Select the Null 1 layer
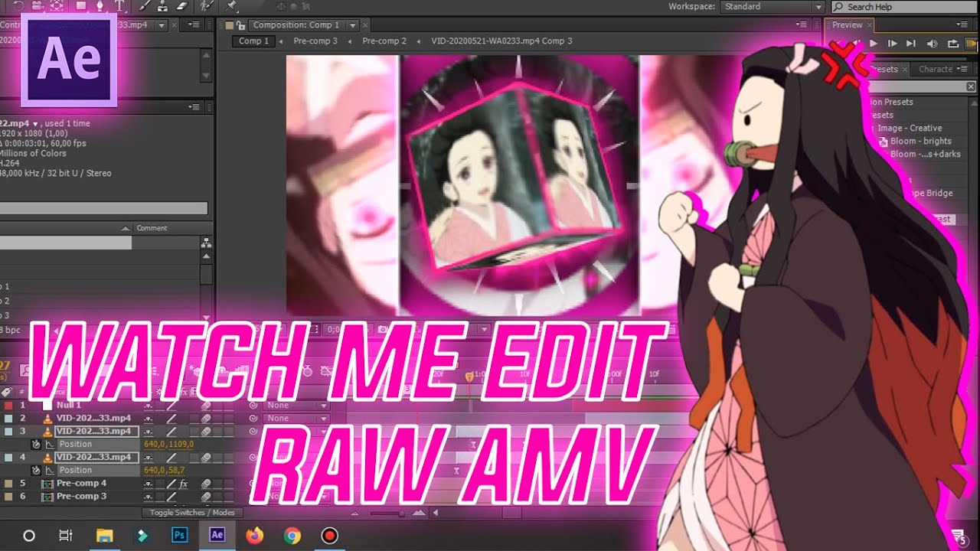The height and width of the screenshot is (551, 980). (x=69, y=405)
